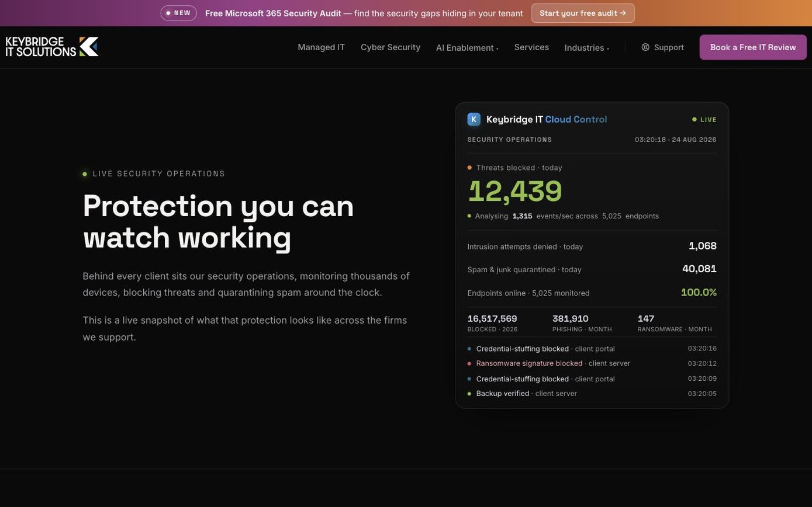812x507 pixels.
Task: Click the green LIVE status indicator
Action: tap(704, 120)
